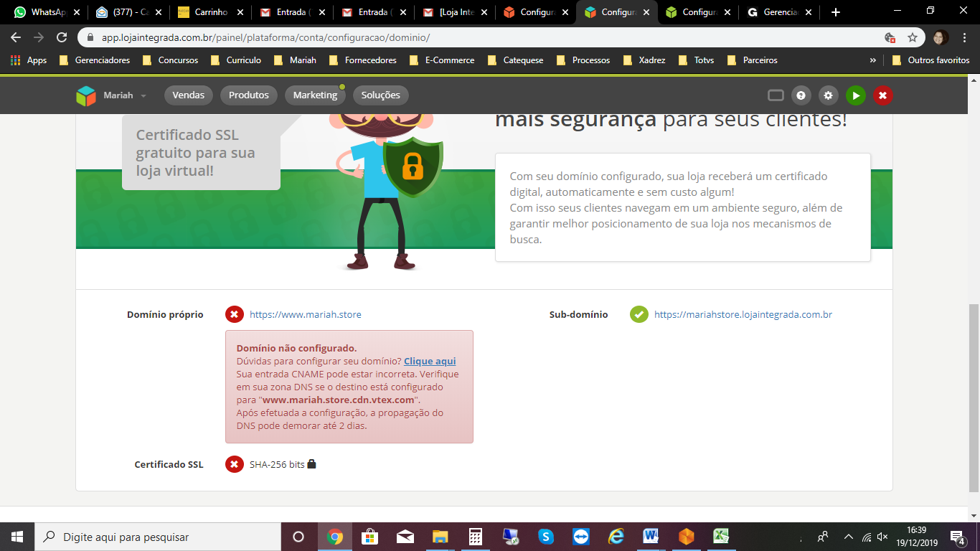Switch to the (377) mail tab
Screen dimensions: 980x551
pos(129,12)
